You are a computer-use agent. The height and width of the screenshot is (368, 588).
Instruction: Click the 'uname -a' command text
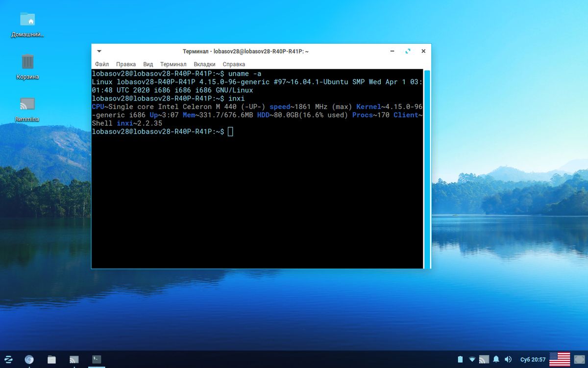pyautogui.click(x=245, y=74)
